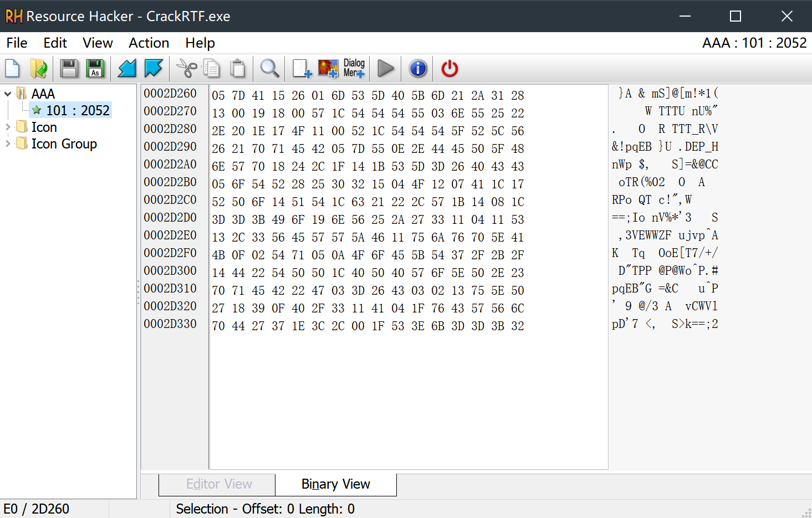Open the Action menu
812x518 pixels.
tap(149, 43)
